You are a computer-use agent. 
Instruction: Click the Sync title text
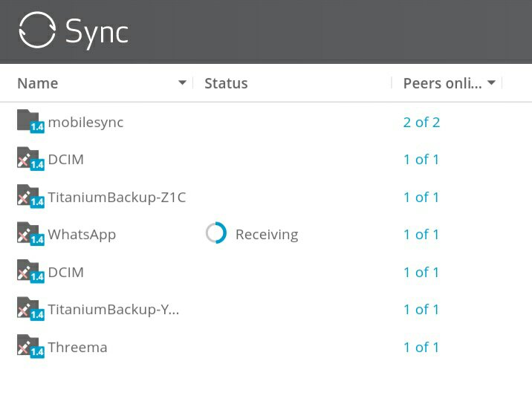pyautogui.click(x=97, y=33)
